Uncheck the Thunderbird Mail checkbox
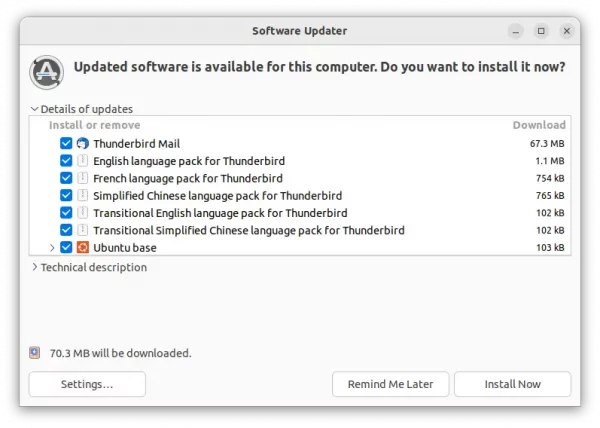This screenshot has height=428, width=600. pos(66,143)
